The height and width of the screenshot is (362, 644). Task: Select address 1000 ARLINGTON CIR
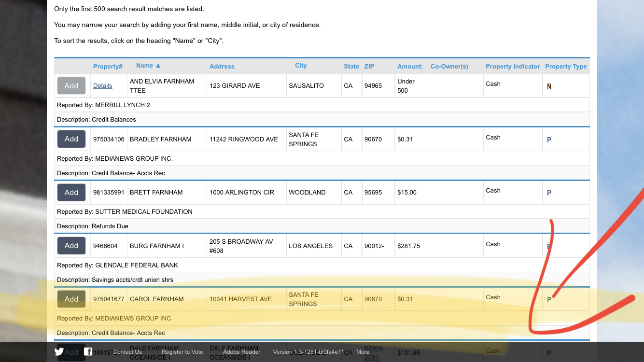coord(242,192)
